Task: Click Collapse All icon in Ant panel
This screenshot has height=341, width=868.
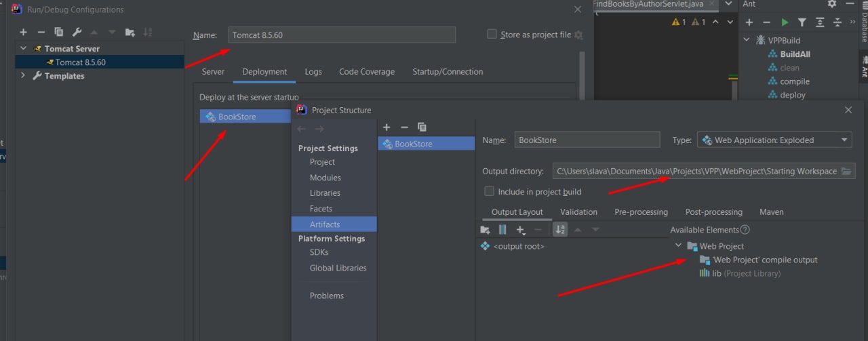Action: click(x=837, y=22)
